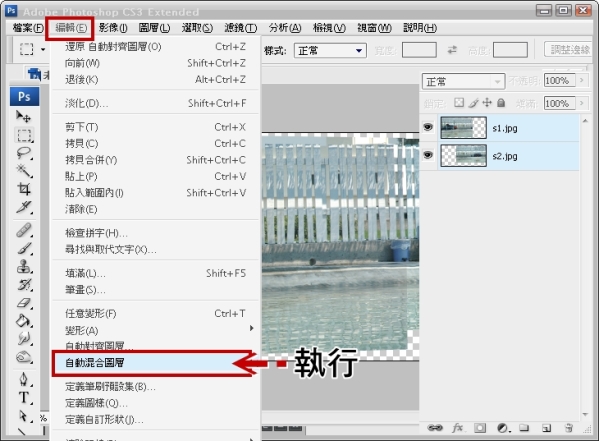Open the 圖層(L) menu
Image resolution: width=599 pixels, height=441 pixels.
tap(154, 28)
